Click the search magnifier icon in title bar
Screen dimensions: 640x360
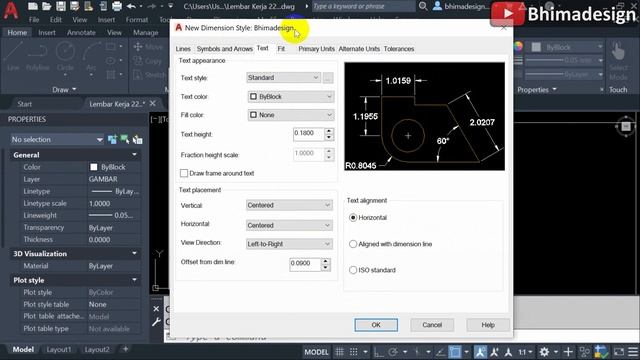[x=423, y=6]
